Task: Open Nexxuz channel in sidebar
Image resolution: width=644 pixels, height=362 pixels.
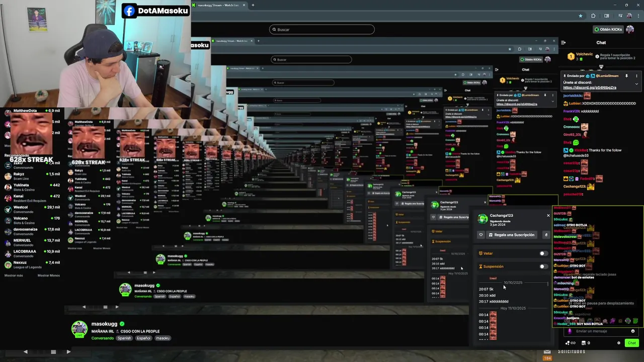Action: (32, 264)
